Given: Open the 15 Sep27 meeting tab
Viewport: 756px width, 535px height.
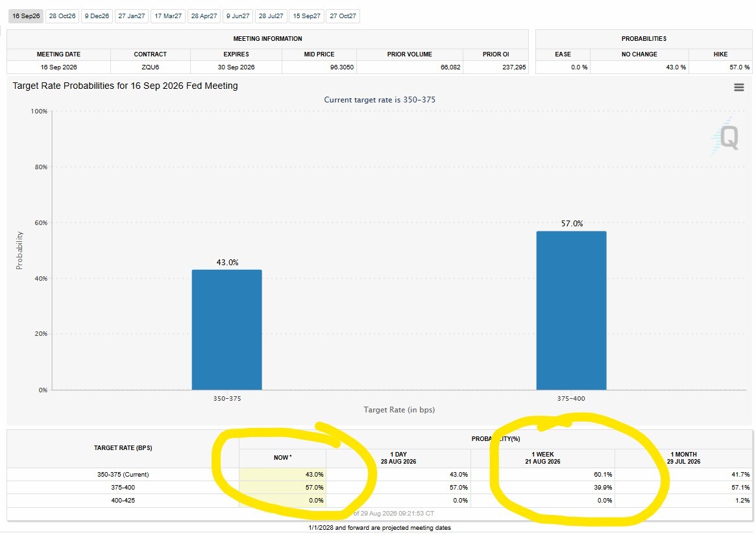Looking at the screenshot, I should click(x=307, y=16).
